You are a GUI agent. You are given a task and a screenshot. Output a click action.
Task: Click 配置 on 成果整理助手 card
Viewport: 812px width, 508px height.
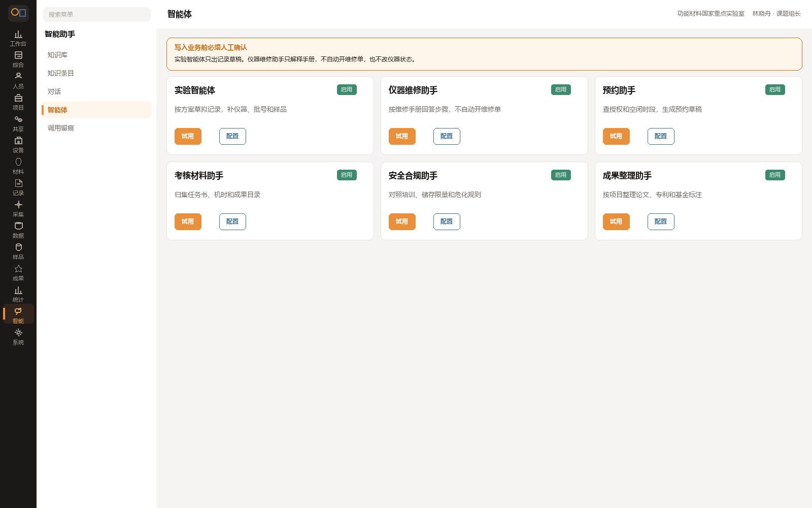click(x=661, y=221)
